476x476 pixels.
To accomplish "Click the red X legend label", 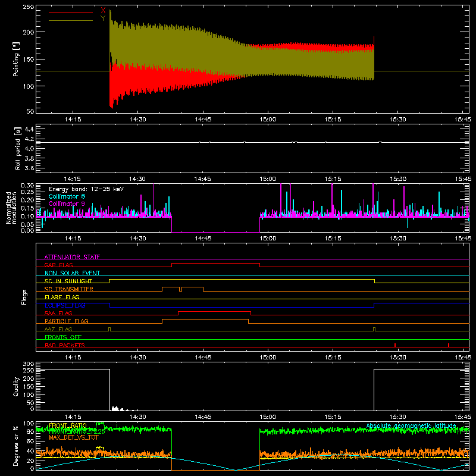I will point(103,11).
